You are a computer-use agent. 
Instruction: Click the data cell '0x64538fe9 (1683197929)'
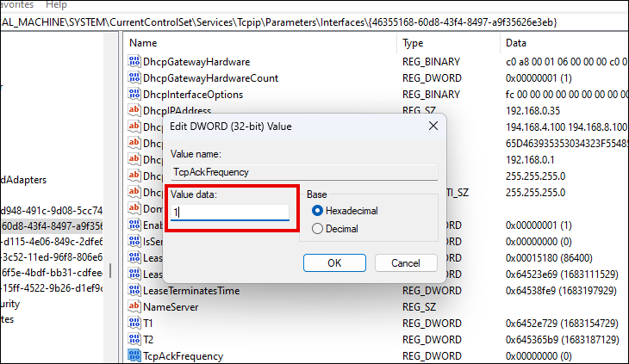click(x=561, y=291)
